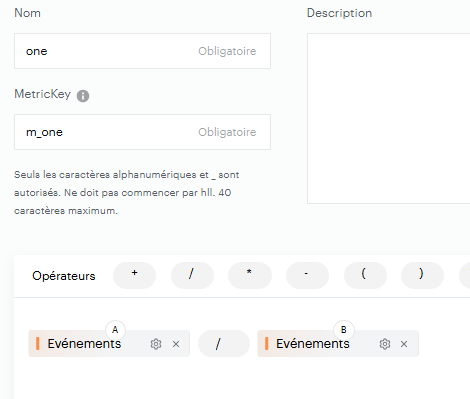Click the MetricKey label text
This screenshot has width=470, height=399.
click(x=42, y=94)
